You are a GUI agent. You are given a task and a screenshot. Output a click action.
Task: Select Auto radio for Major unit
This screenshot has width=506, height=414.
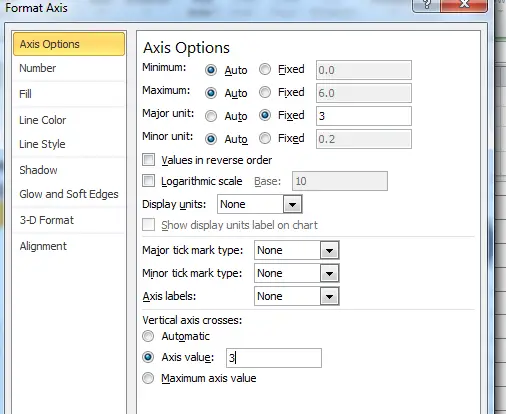pos(211,116)
